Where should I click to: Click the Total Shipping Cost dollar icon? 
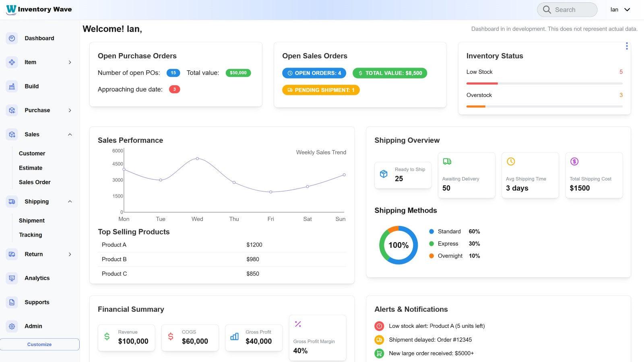tap(574, 161)
